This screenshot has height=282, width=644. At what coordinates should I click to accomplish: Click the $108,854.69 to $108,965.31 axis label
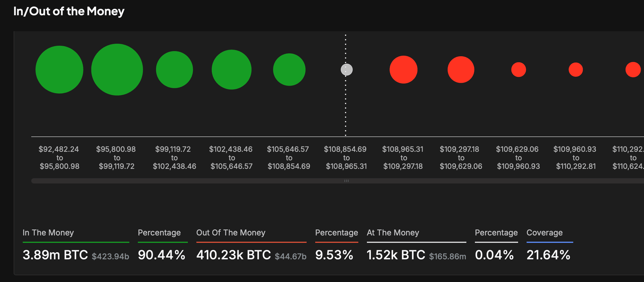[346, 158]
